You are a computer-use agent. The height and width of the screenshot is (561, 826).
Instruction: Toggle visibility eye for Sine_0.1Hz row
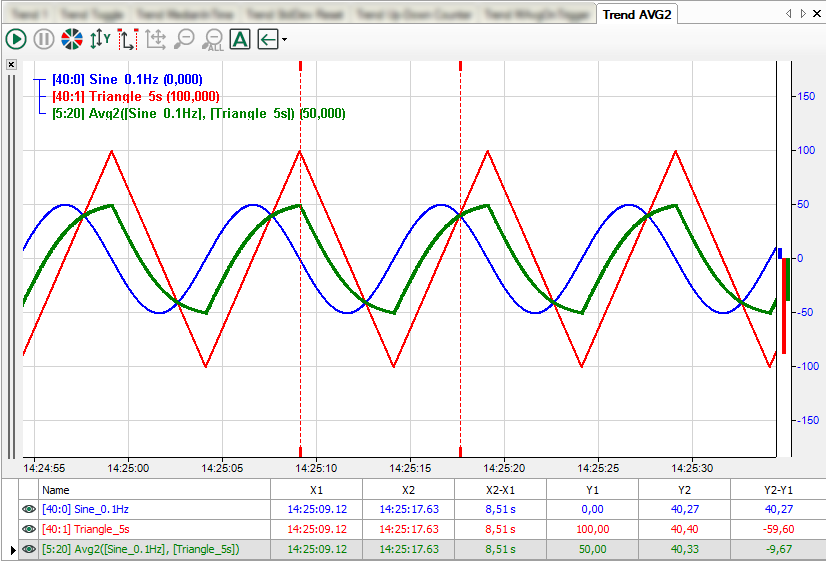tap(29, 509)
